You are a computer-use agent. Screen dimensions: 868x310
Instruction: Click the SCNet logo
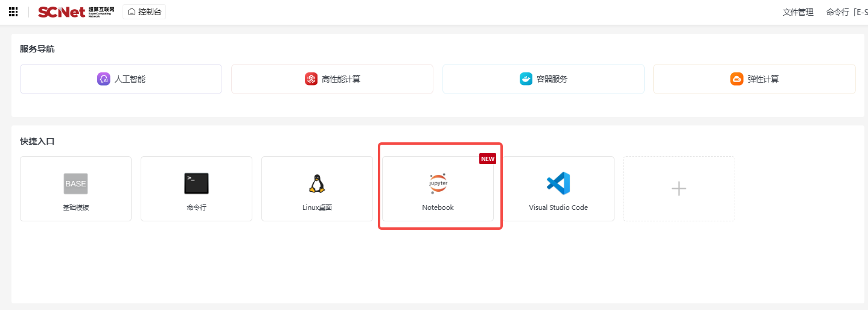[62, 12]
